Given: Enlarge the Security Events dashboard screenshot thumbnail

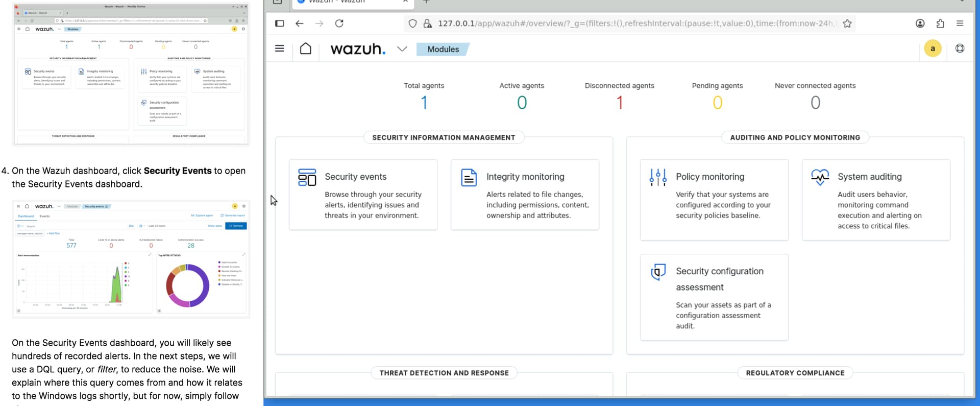Looking at the screenshot, I should (131, 259).
